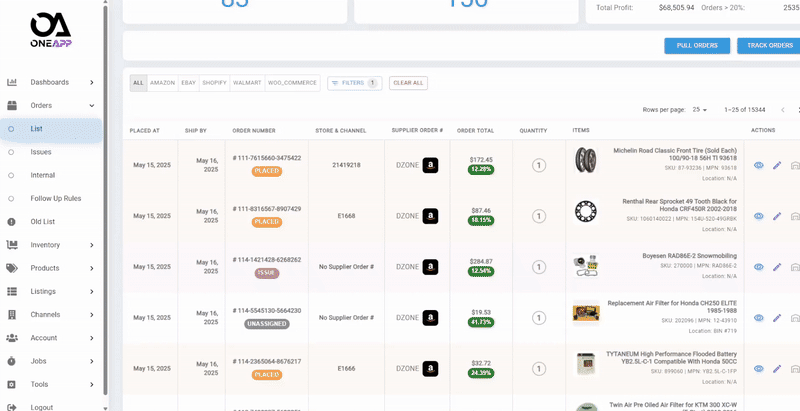
Task: Open the Rows per page dropdown
Action: [x=700, y=110]
